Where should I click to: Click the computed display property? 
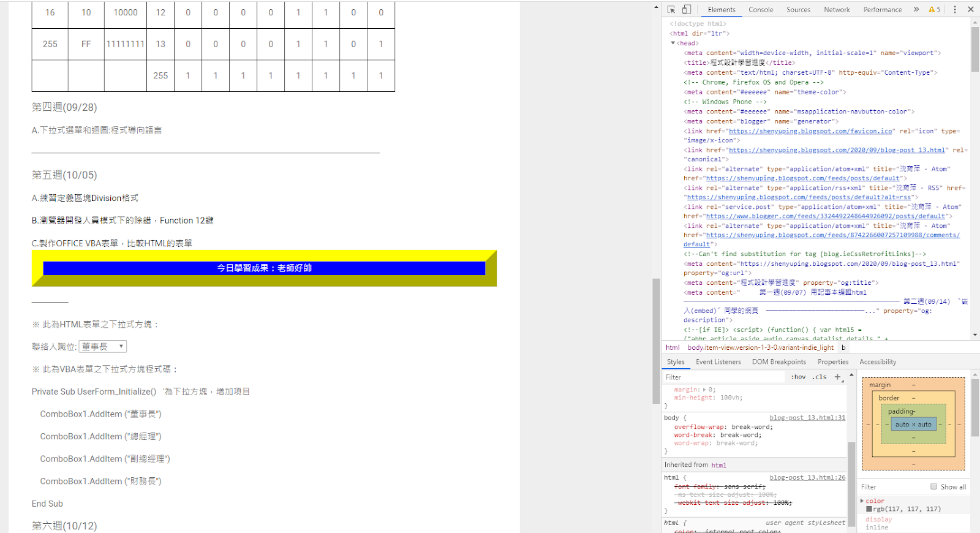click(x=878, y=520)
